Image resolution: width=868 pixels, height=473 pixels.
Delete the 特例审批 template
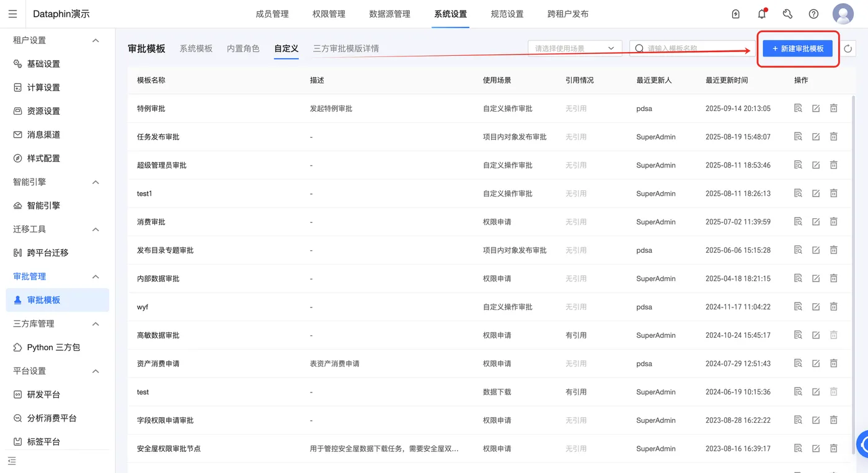point(834,108)
